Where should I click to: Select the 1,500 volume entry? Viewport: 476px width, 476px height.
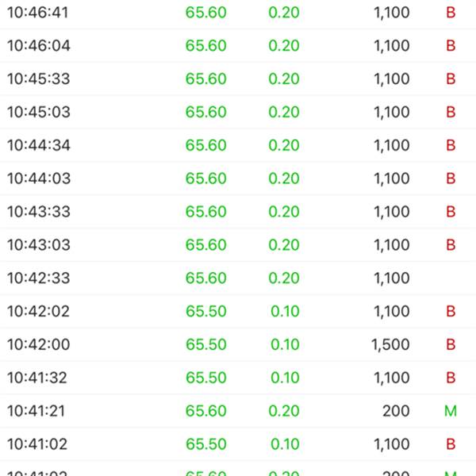(x=390, y=345)
